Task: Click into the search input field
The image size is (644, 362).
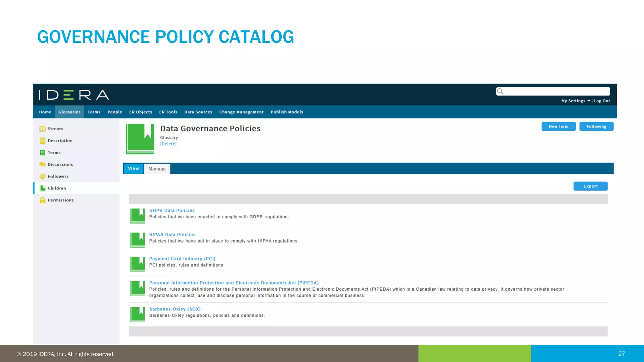Action: click(557, 91)
